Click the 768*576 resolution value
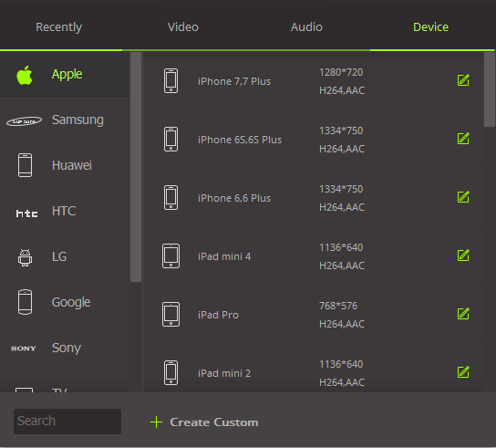Screen dimensions: 496x448 click(x=338, y=306)
